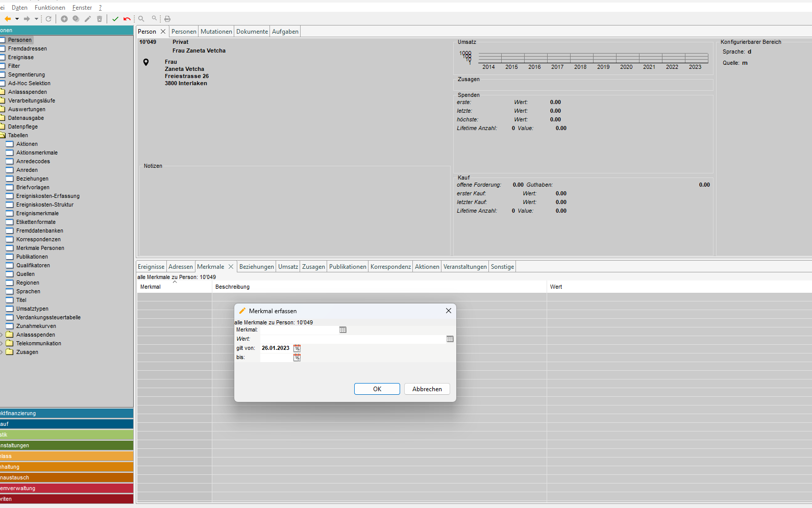812x508 pixels.
Task: Click the red undo arrow icon
Action: click(127, 19)
